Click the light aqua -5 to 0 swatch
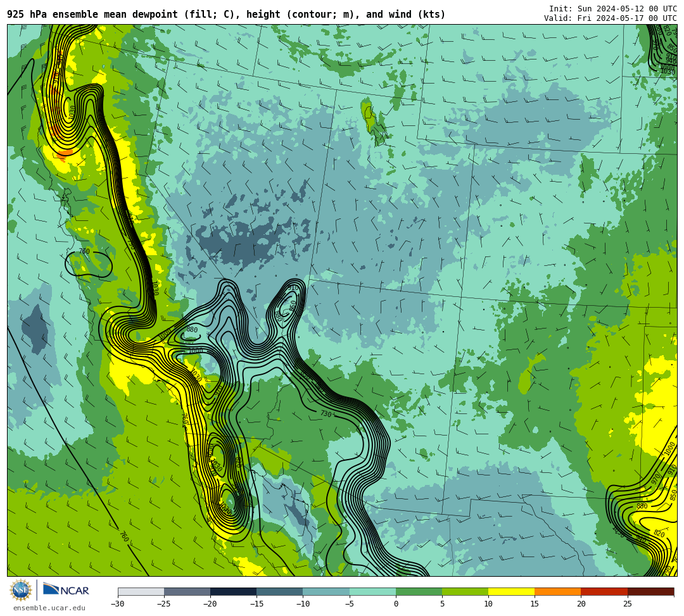684x616 pixels. click(372, 591)
